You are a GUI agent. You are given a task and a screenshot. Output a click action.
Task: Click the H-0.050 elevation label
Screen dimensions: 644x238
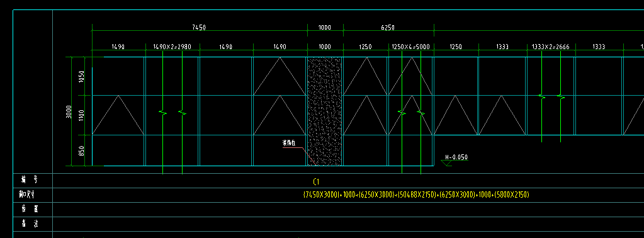point(456,157)
